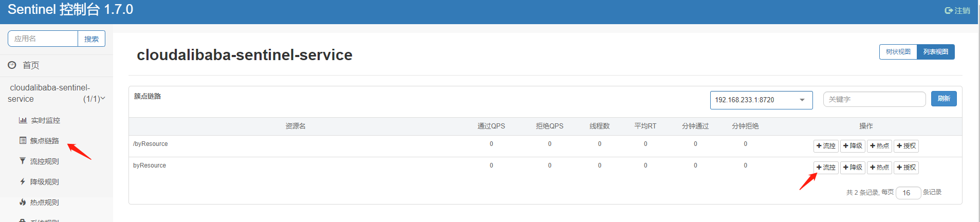Click the 拒绝QPS column header

(x=549, y=126)
